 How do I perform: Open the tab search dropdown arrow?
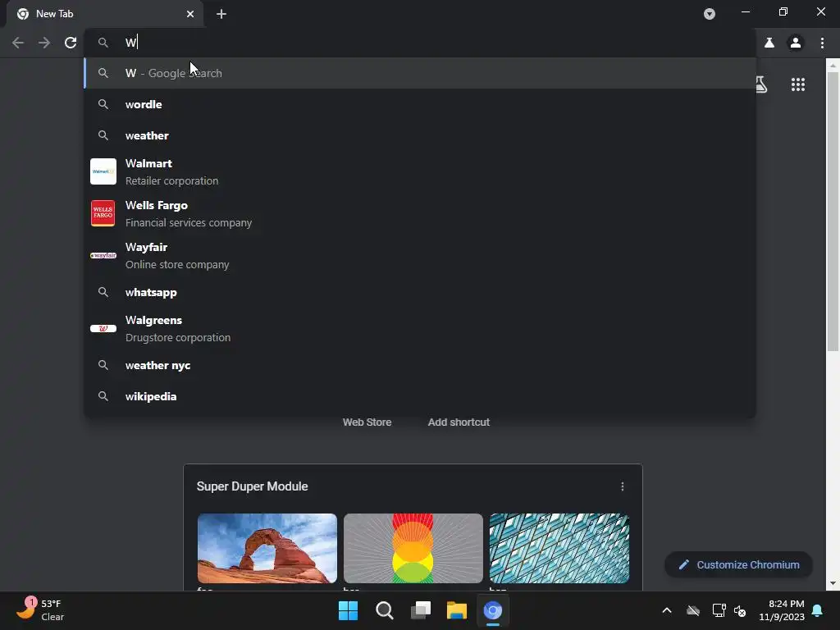point(710,14)
